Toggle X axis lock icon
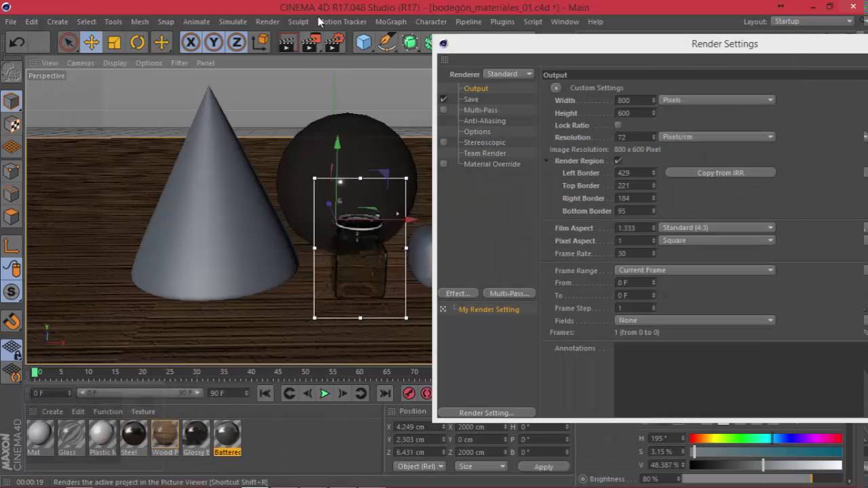The image size is (868, 488). (x=191, y=43)
